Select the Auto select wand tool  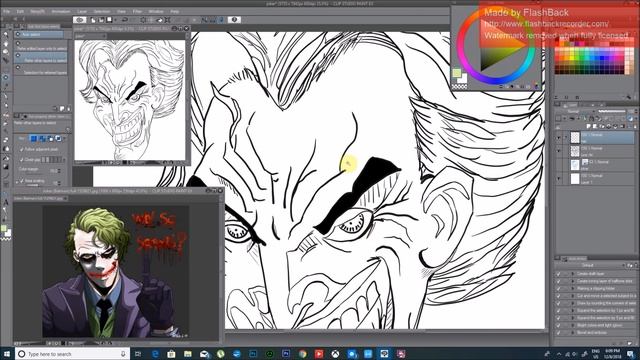click(x=6, y=77)
